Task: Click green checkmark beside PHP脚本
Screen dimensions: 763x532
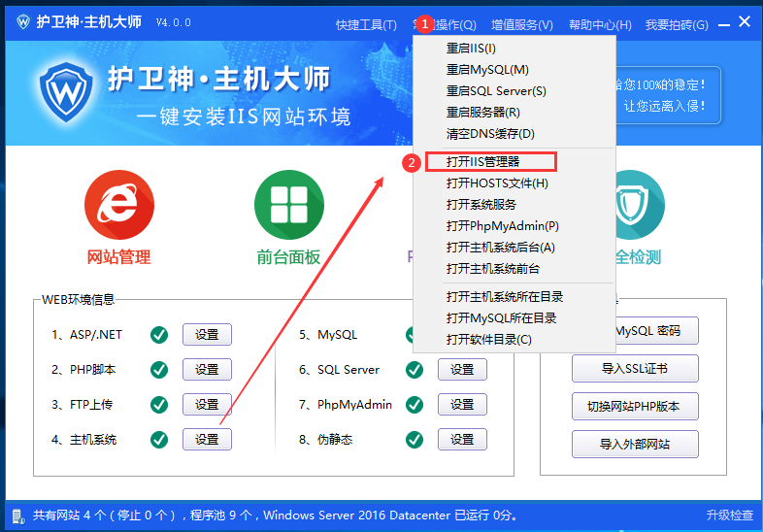Action: point(159,370)
